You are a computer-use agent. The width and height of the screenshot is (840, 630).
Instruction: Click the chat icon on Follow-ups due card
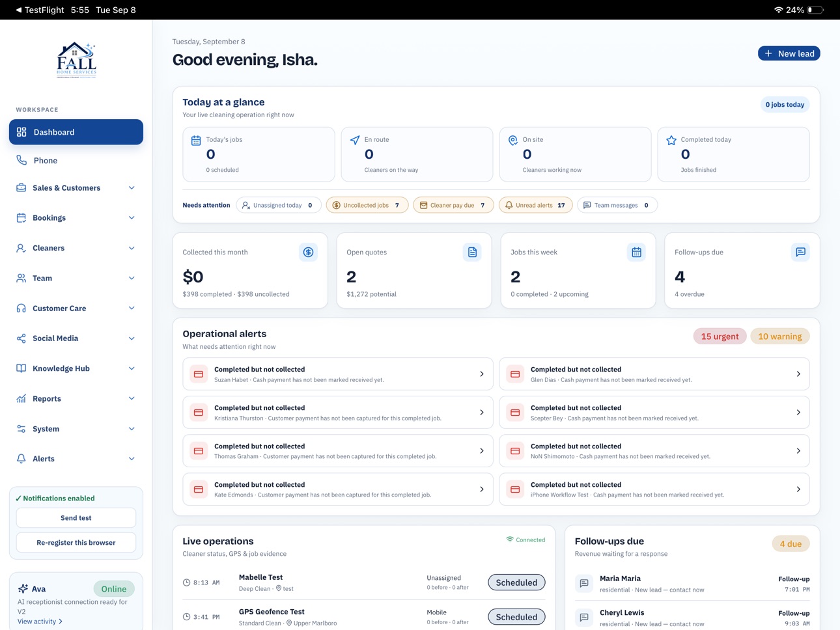tap(801, 252)
